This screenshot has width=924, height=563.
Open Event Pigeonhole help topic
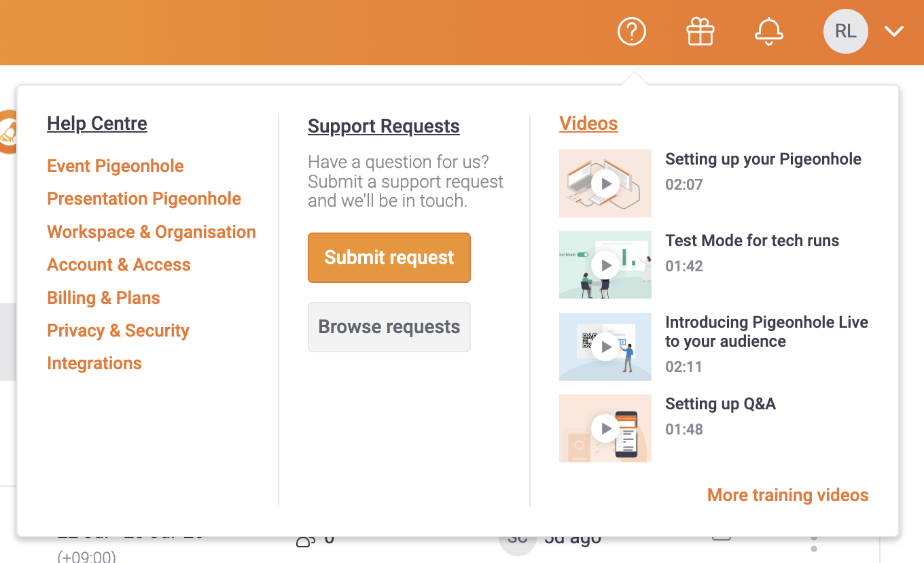coord(115,166)
